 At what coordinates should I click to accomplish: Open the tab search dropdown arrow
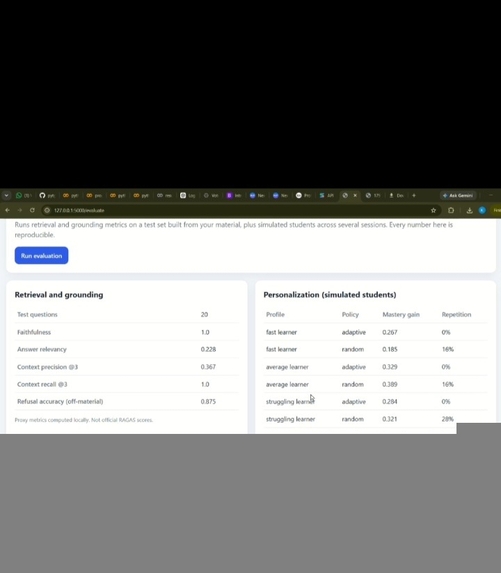point(6,196)
